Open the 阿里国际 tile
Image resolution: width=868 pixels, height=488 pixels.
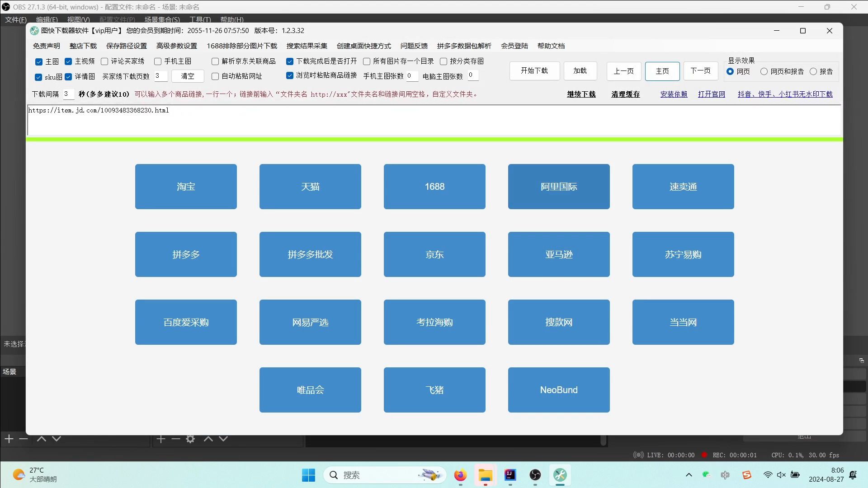tap(559, 187)
